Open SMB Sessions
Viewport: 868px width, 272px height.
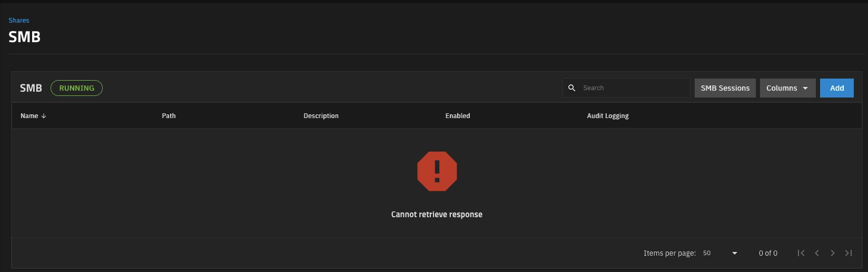(725, 88)
